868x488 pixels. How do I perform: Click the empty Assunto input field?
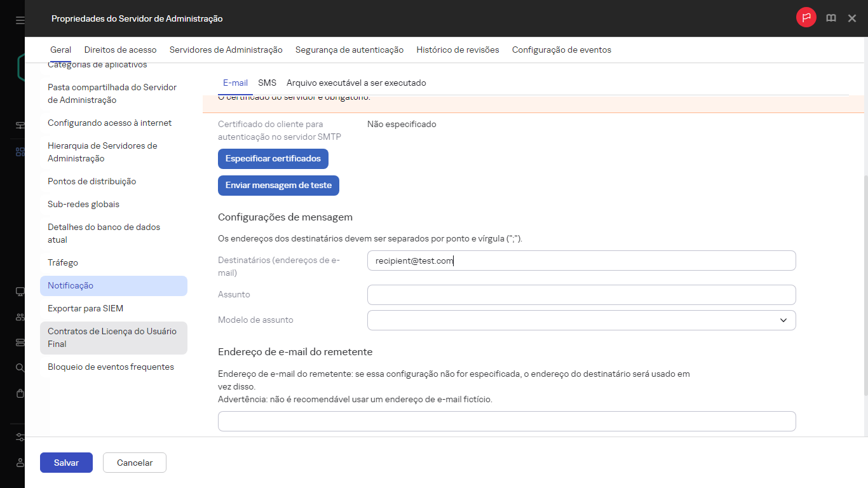pyautogui.click(x=581, y=294)
